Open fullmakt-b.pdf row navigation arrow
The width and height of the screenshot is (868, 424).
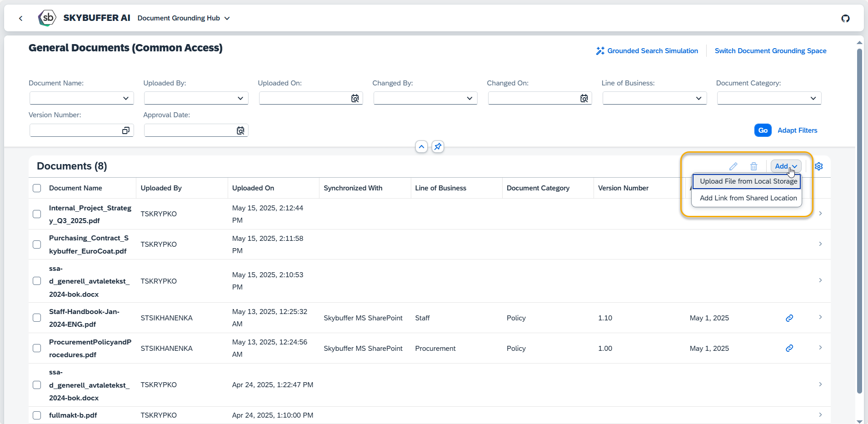pos(820,415)
